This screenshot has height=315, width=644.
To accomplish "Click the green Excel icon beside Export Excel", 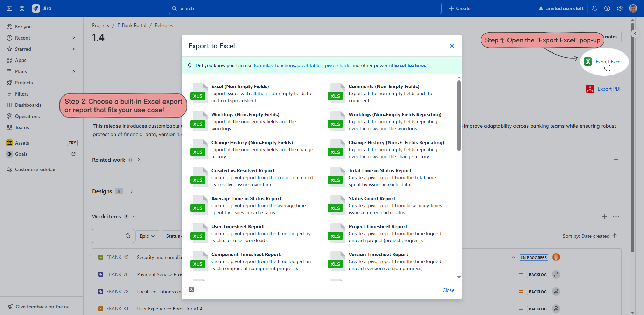I will pyautogui.click(x=588, y=62).
